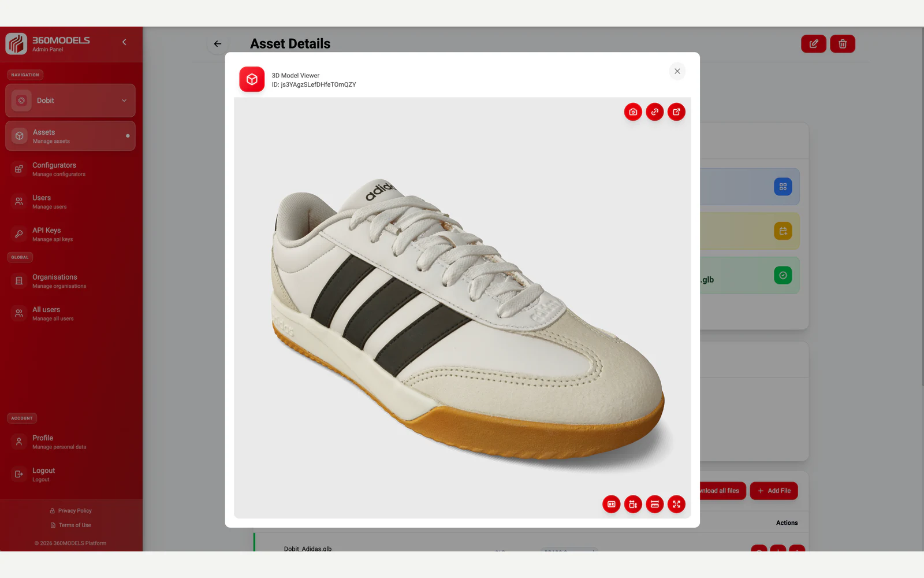924x578 pixels.
Task: Click Logout in the sidebar
Action: coord(70,475)
